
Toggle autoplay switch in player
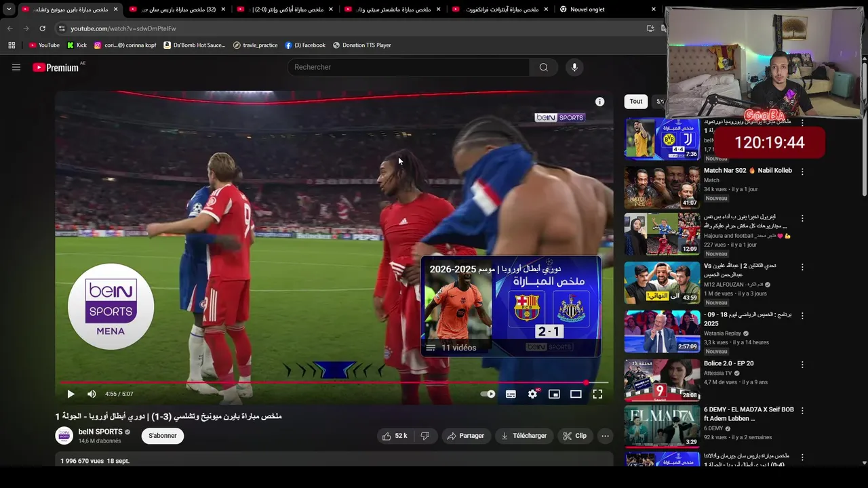pyautogui.click(x=488, y=394)
